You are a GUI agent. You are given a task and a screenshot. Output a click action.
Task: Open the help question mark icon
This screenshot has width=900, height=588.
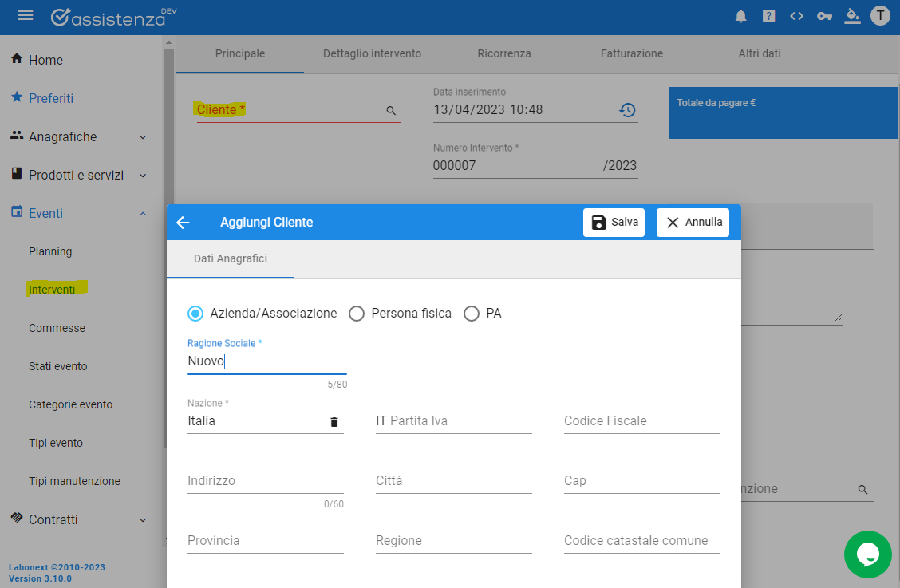pos(768,16)
